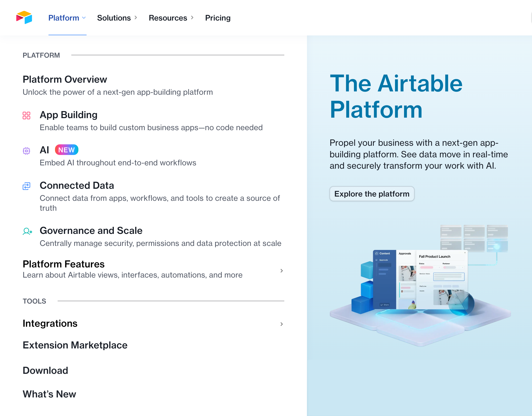Click the Airtable logo
Viewport: 532px width, 416px height.
pyautogui.click(x=24, y=17)
